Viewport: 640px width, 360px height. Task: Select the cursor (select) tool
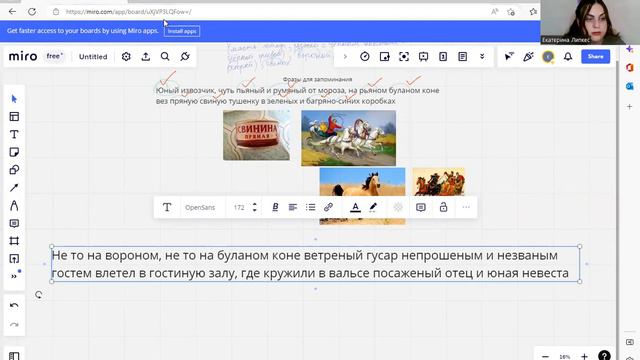(x=14, y=99)
